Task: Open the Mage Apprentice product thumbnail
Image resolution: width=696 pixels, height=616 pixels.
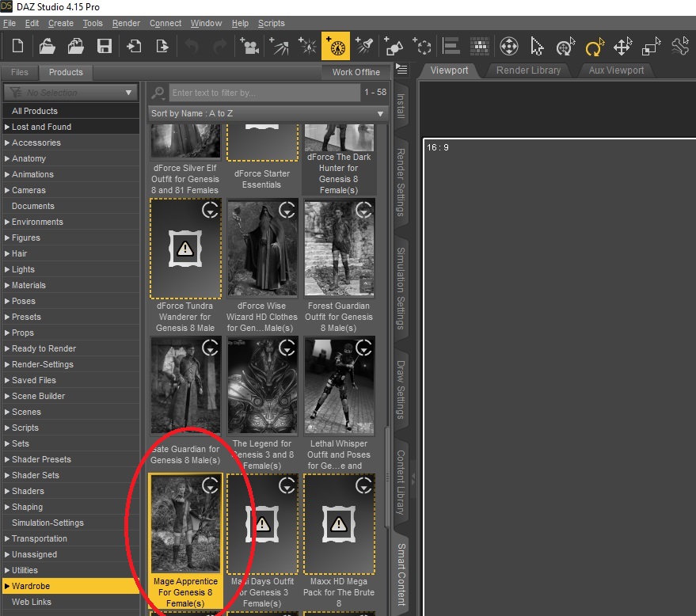Action: [184, 523]
